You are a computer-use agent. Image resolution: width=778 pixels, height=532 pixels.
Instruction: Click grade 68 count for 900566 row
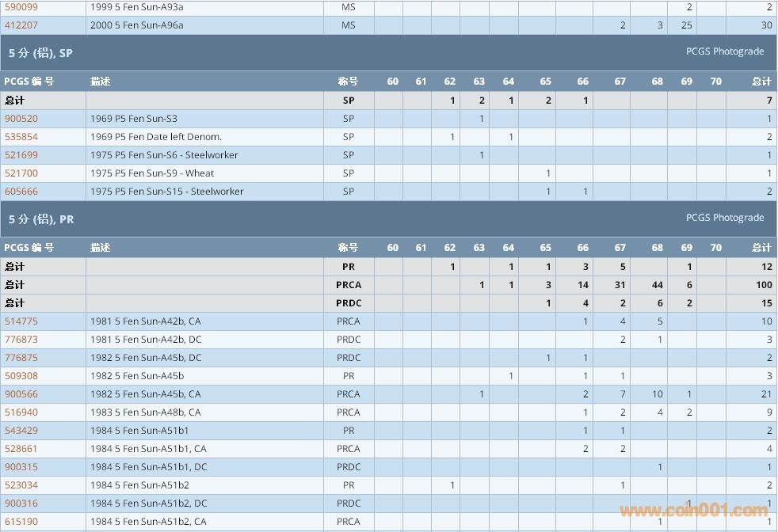657,394
